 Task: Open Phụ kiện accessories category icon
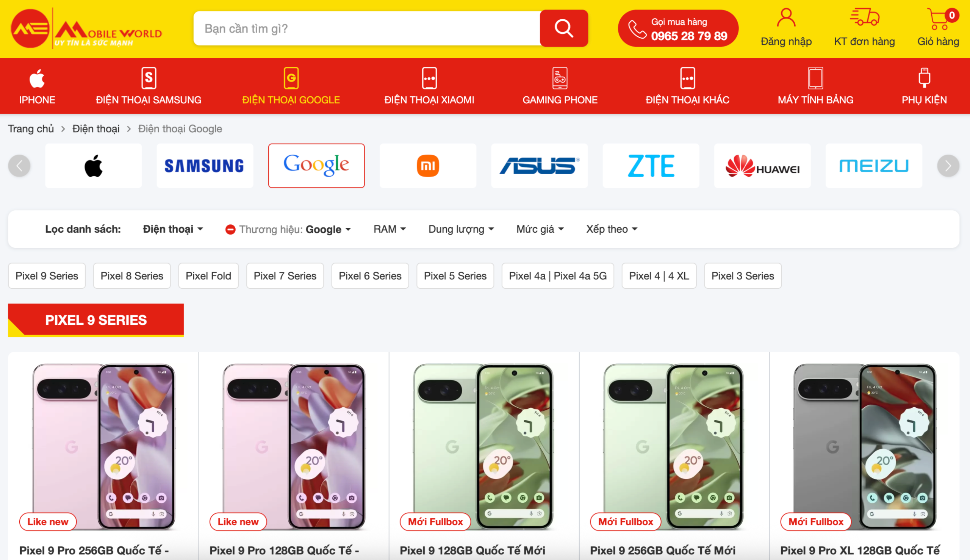(924, 78)
